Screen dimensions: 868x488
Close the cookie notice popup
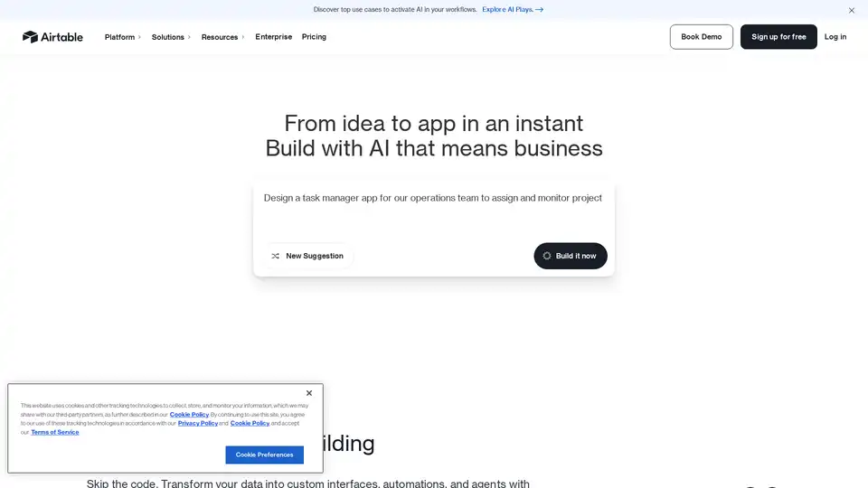[309, 393]
